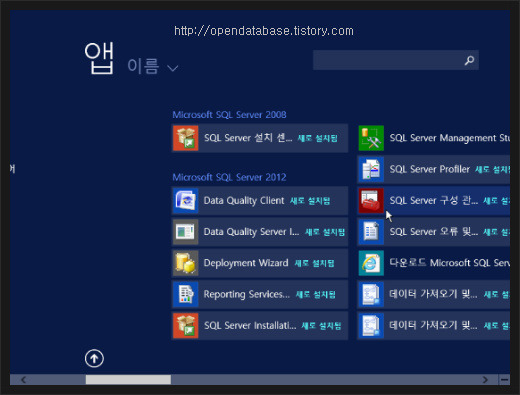
Task: Click the Microsoft SQL Server 2012 group heading
Action: [229, 177]
